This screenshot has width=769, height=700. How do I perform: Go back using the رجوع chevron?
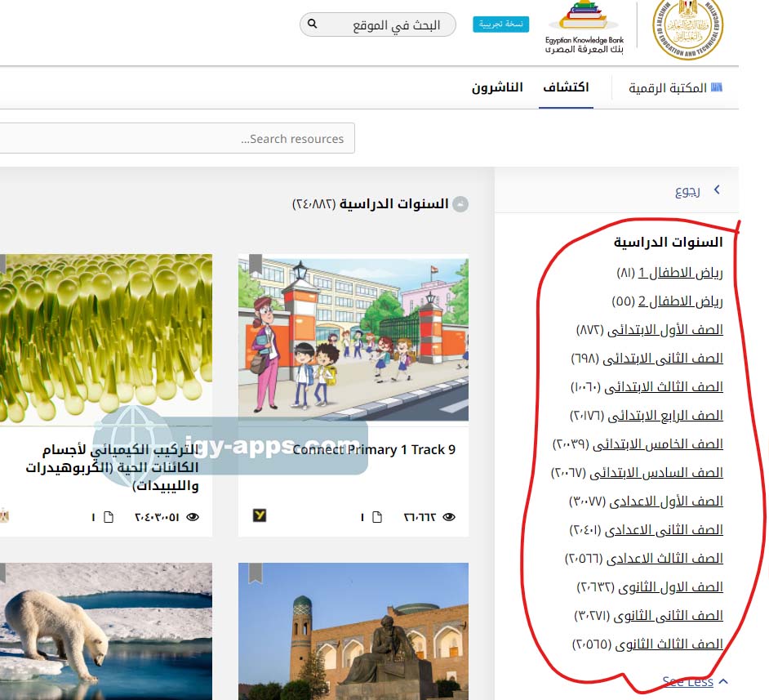click(717, 190)
